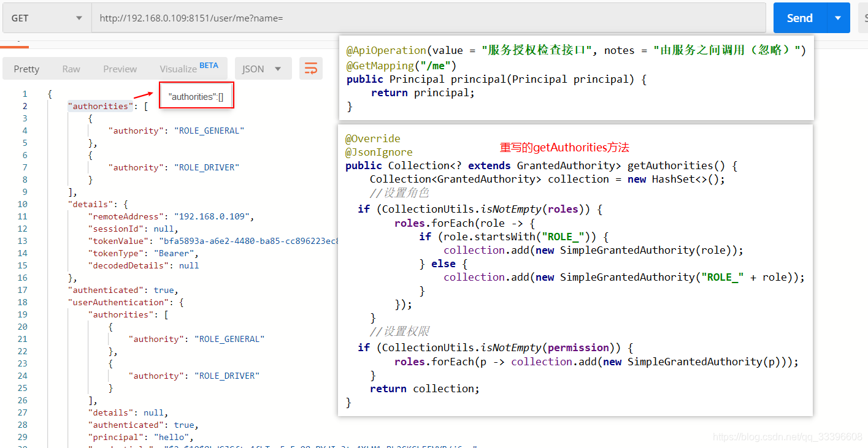
Task: Toggle the line wrap icon
Action: (311, 69)
